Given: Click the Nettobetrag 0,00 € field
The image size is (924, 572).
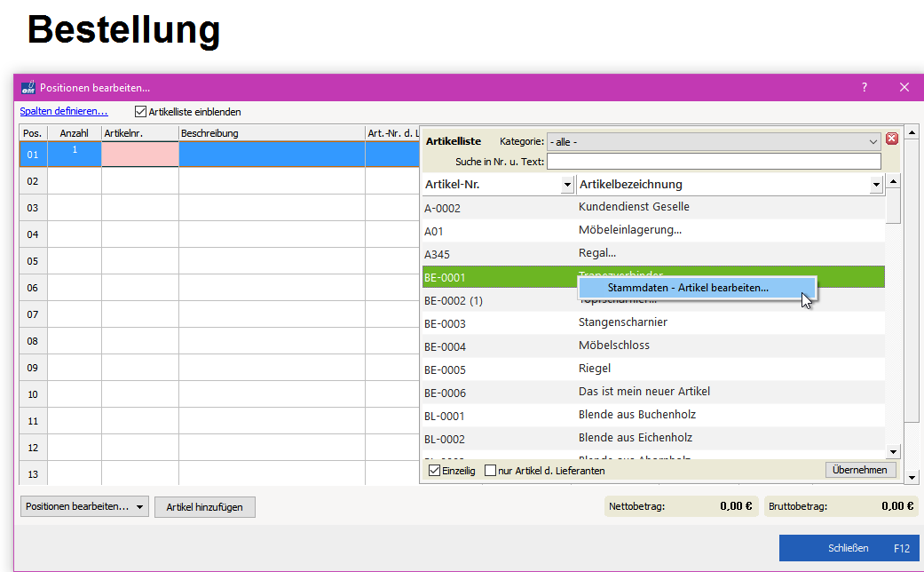Looking at the screenshot, I should [x=680, y=506].
